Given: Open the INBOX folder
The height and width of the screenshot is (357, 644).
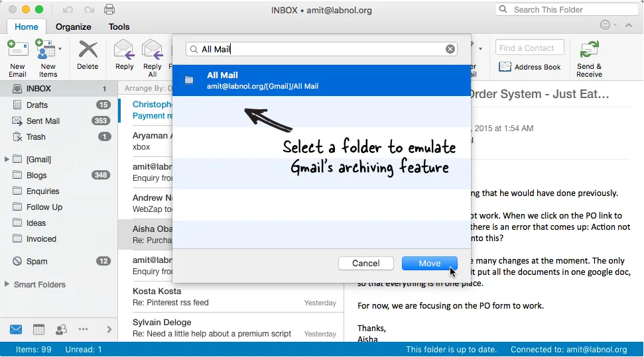Looking at the screenshot, I should (x=59, y=89).
